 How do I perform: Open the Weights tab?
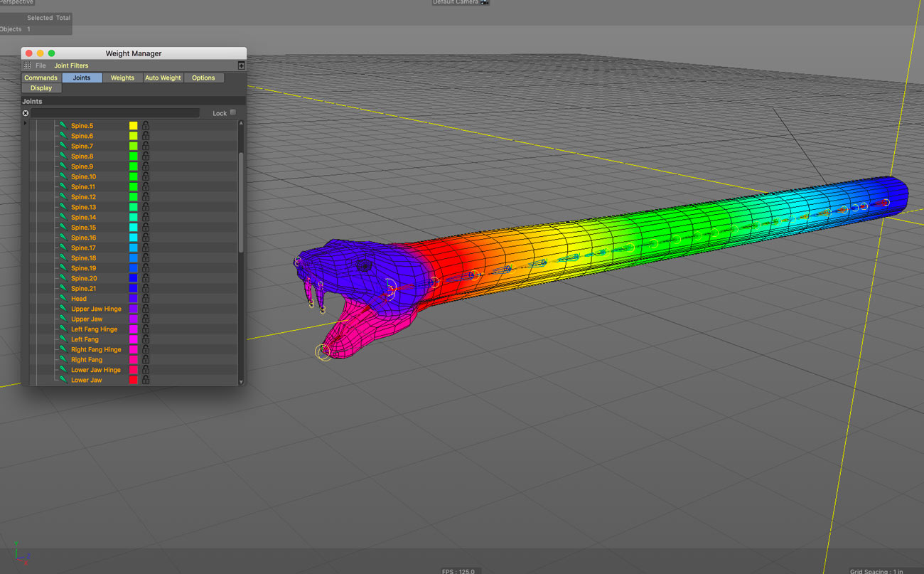122,78
